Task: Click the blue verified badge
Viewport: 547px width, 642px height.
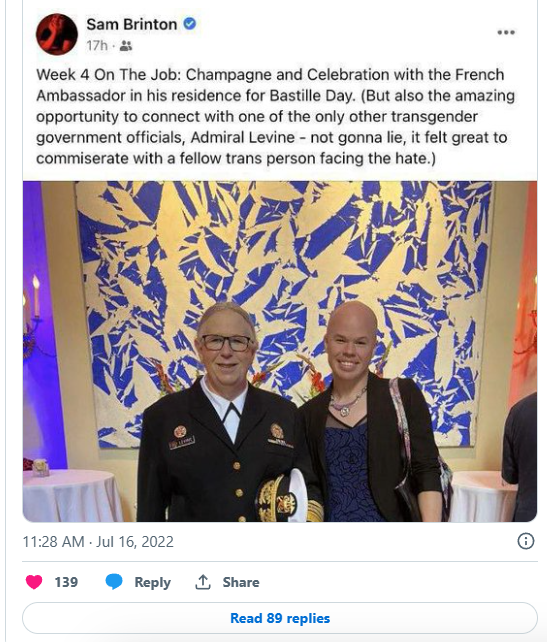Action: pos(189,24)
